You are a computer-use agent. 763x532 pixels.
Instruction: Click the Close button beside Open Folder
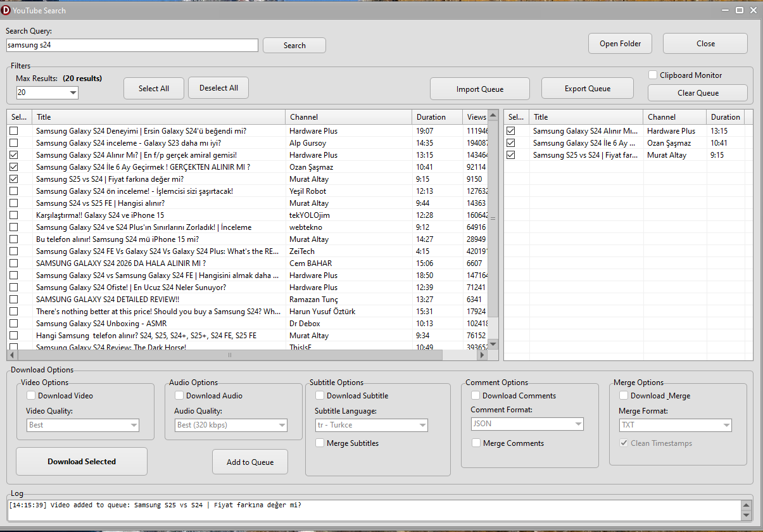click(705, 44)
